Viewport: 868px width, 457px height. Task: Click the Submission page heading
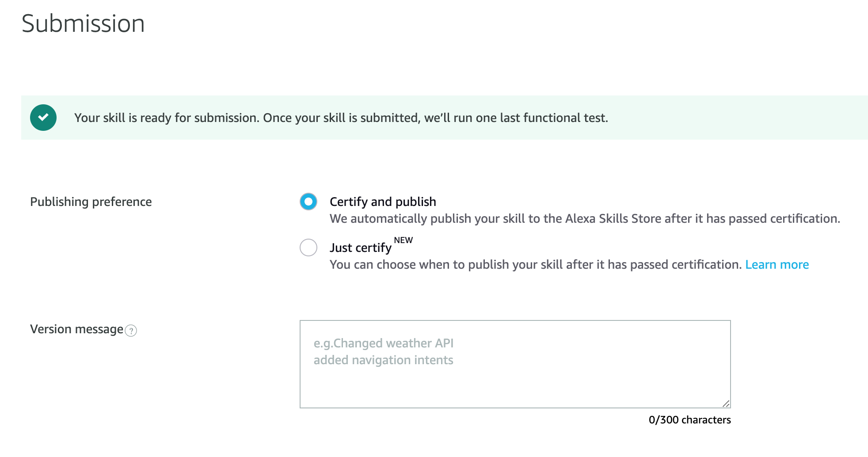[84, 23]
